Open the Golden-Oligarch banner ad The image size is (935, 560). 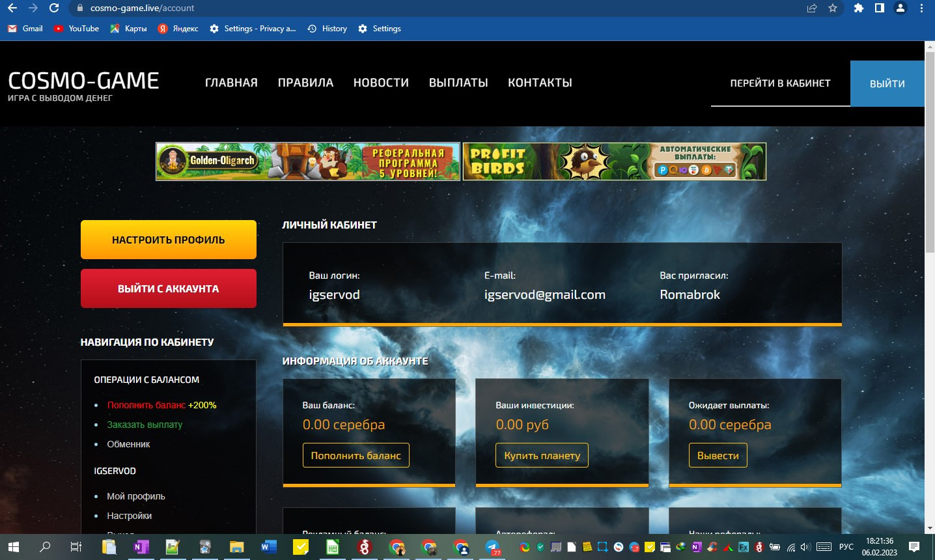pos(308,161)
